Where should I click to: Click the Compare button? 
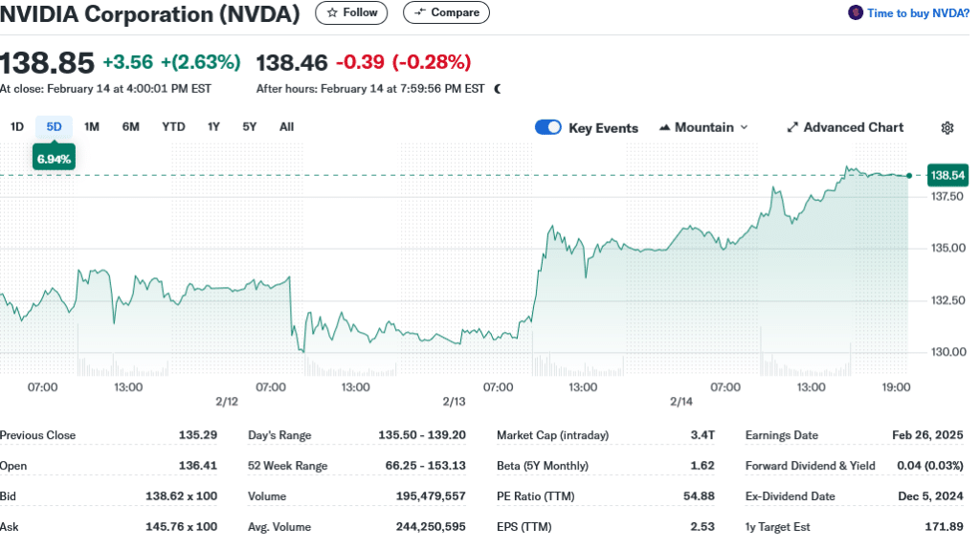point(446,12)
